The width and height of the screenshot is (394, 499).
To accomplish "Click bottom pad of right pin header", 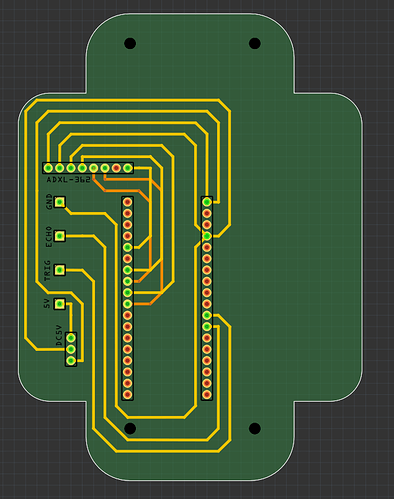I will (207, 395).
